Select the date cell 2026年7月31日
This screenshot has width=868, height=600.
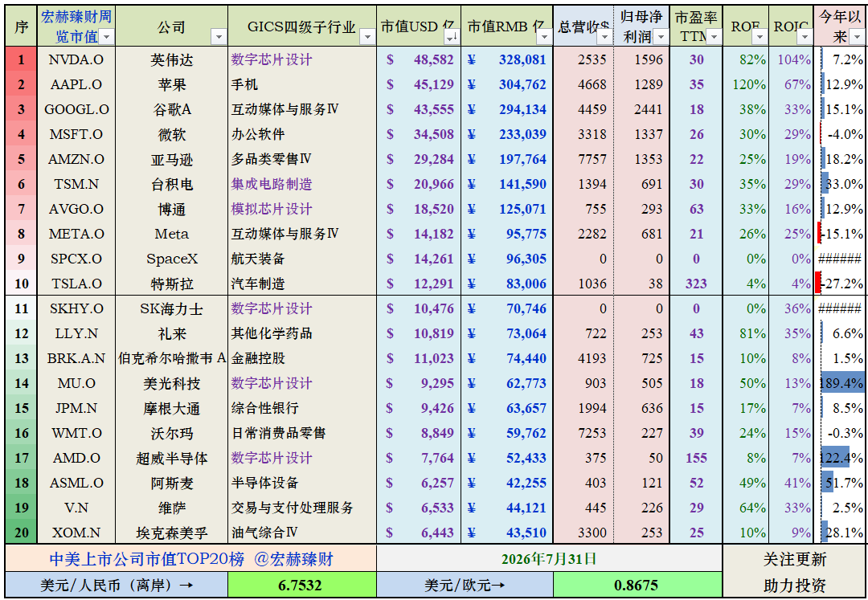[x=549, y=559]
